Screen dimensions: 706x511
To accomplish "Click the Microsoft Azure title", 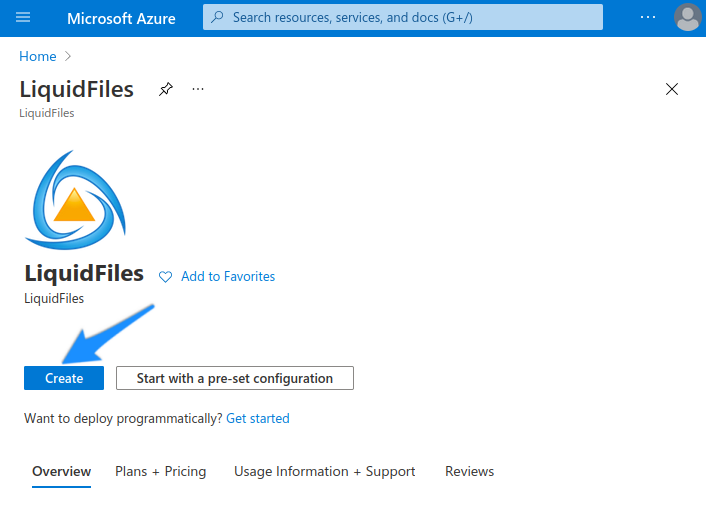I will tap(121, 18).
